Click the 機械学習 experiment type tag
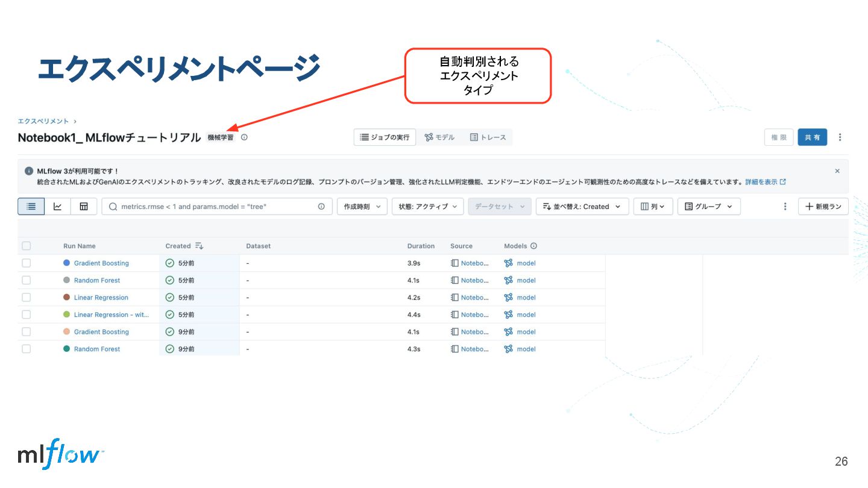Viewport: 868px width, 488px height. coord(221,137)
